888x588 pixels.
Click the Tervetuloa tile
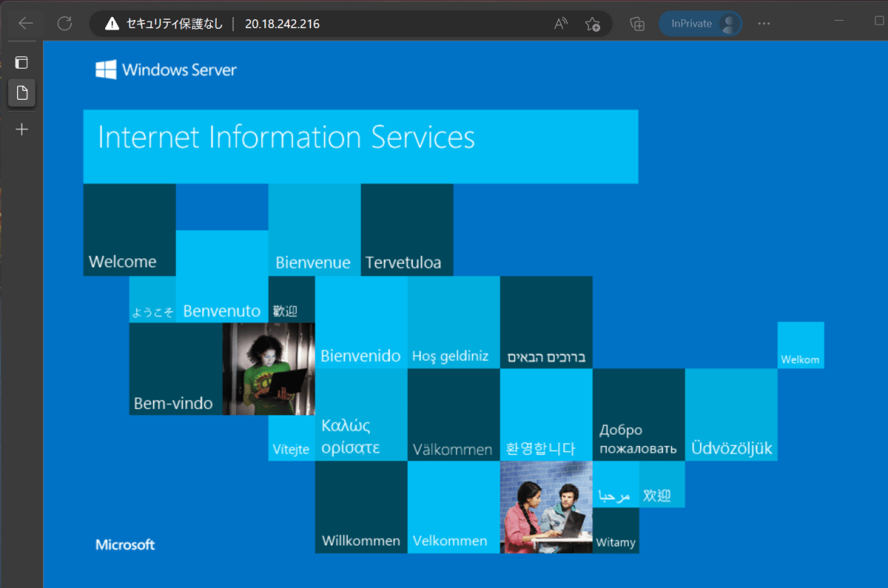(x=407, y=230)
